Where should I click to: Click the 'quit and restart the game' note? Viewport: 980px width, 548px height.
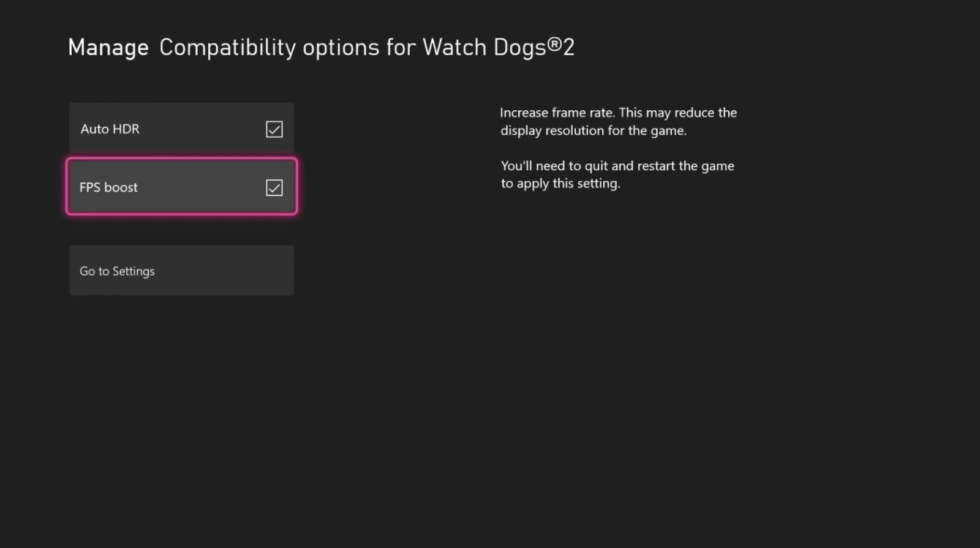617,175
